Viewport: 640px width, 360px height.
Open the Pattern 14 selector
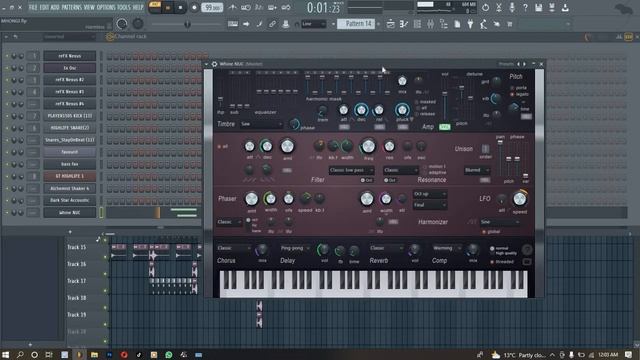[356, 24]
